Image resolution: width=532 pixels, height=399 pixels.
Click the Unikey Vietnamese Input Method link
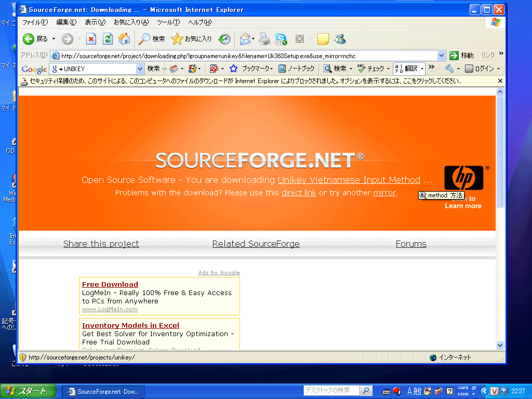[x=349, y=180]
